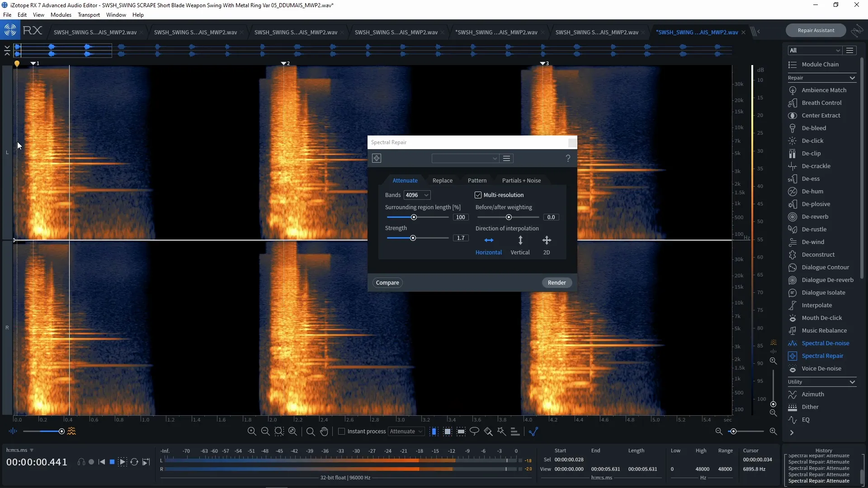Open the Transport menu
868x488 pixels.
[89, 14]
